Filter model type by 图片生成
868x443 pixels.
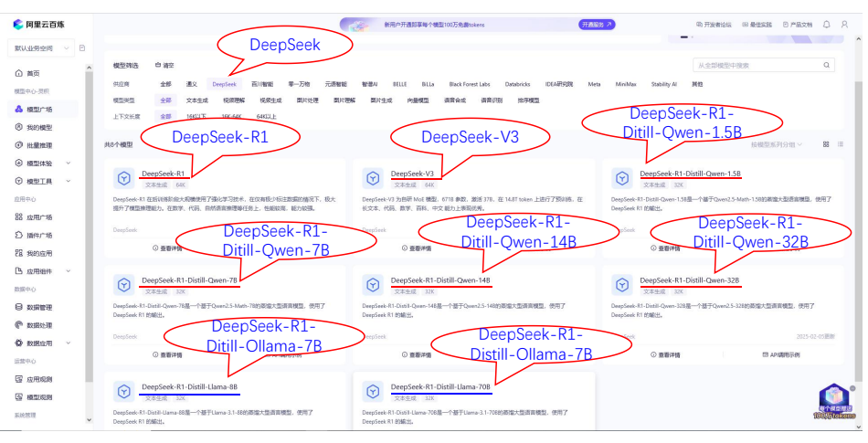point(381,100)
